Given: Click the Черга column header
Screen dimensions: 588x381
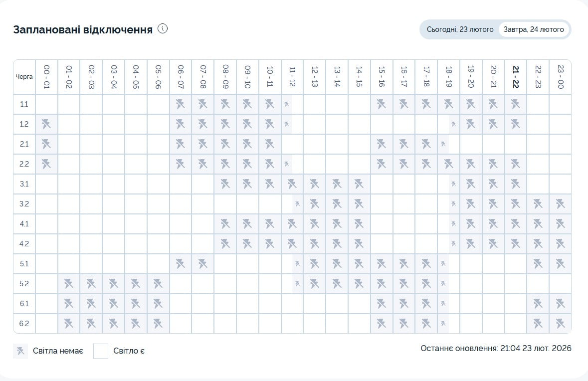Looking at the screenshot, I should pos(24,77).
